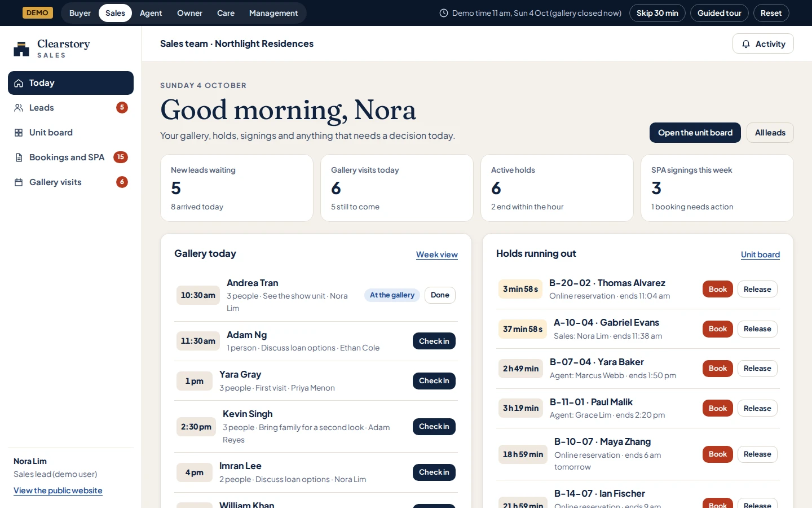Click the Bookings and SPA badge showing 15
Image resolution: width=812 pixels, height=508 pixels.
point(121,157)
